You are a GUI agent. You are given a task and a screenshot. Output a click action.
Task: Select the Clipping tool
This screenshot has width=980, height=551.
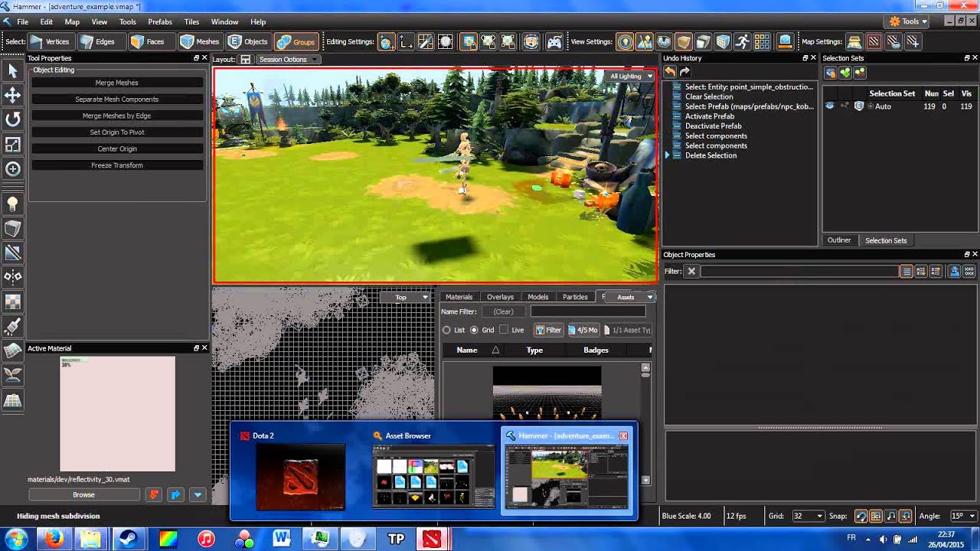click(x=13, y=253)
